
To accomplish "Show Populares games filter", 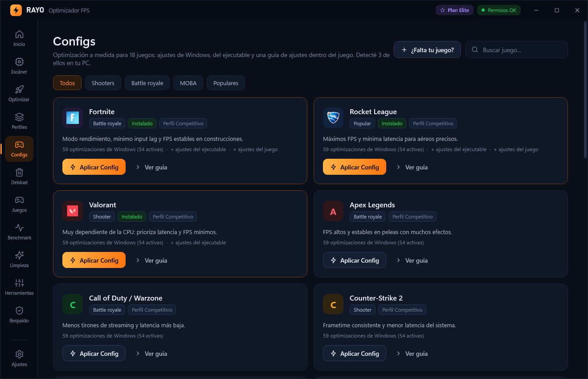I will [x=226, y=83].
